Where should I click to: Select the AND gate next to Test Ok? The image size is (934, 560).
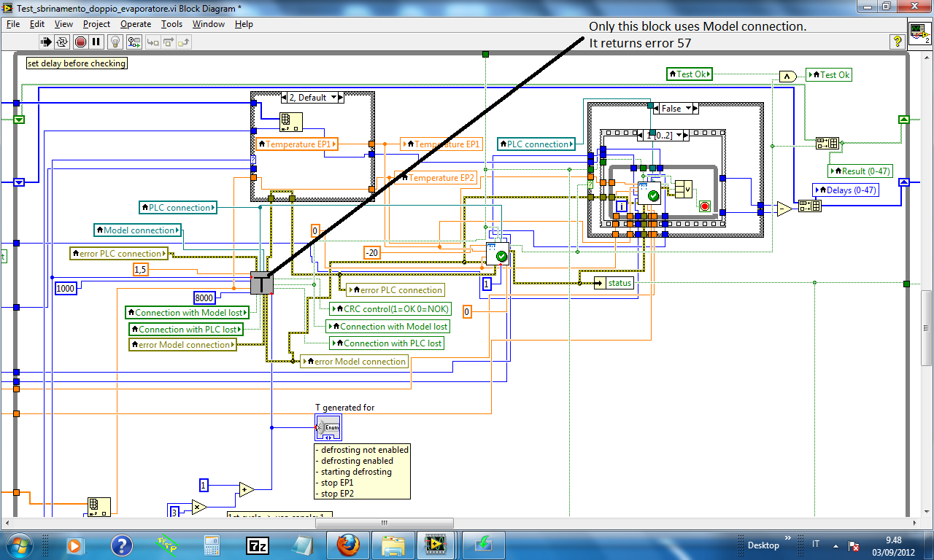coord(787,76)
